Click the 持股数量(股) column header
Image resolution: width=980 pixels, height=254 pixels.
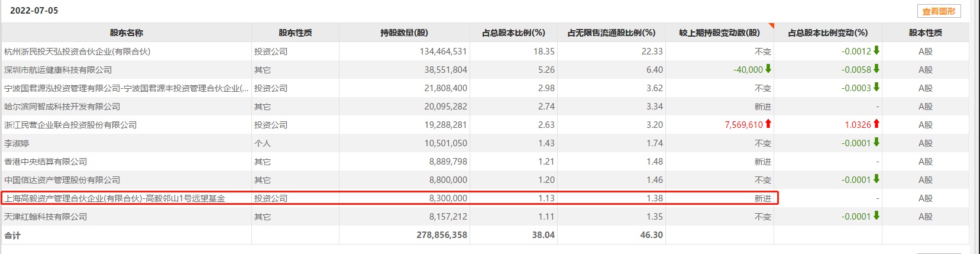(404, 33)
